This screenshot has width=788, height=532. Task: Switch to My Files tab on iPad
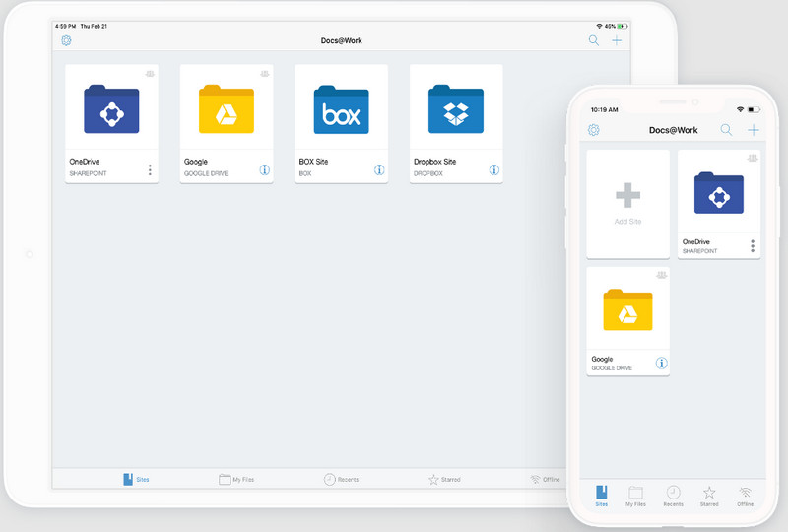tap(236, 479)
